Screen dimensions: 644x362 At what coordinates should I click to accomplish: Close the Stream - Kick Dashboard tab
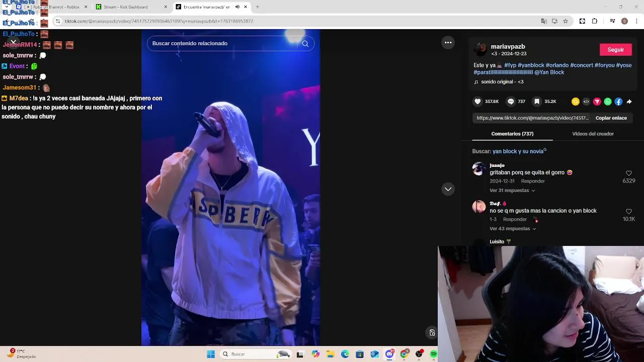[166, 7]
